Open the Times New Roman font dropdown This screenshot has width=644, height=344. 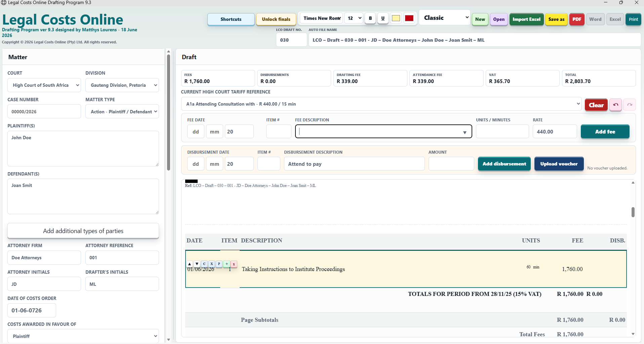click(x=322, y=18)
